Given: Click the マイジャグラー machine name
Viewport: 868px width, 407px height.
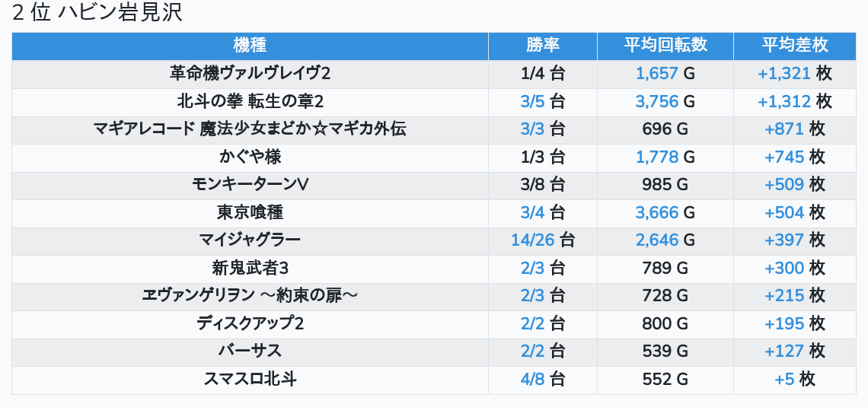Looking at the screenshot, I should point(250,240).
